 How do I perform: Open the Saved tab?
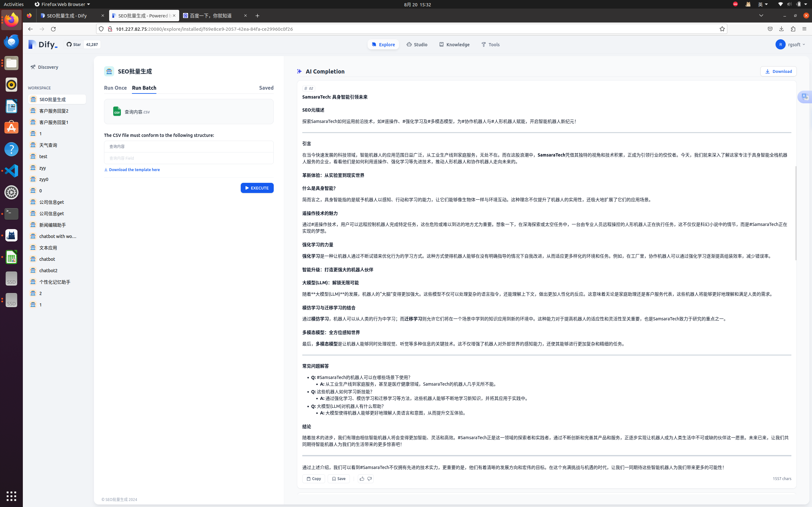266,88
